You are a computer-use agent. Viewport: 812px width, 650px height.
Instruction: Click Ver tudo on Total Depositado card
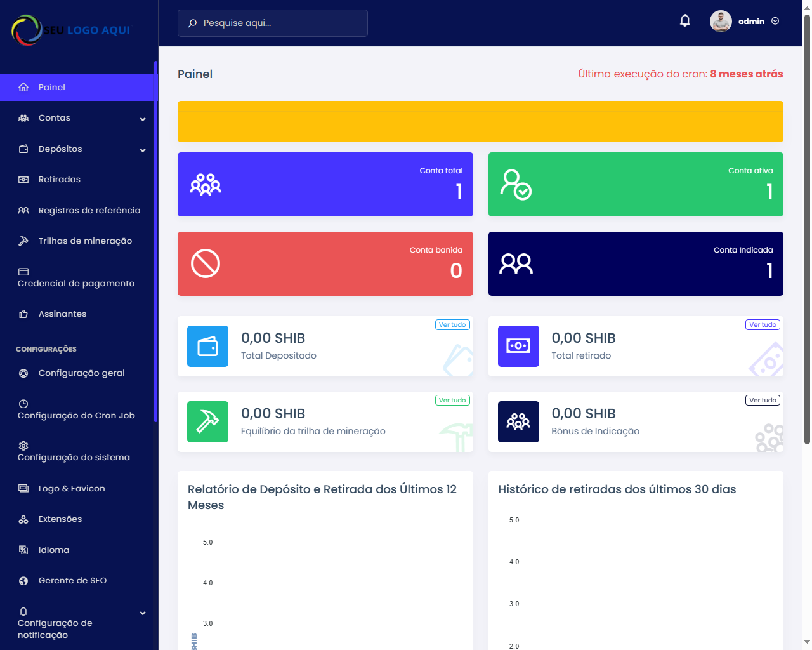coord(452,325)
